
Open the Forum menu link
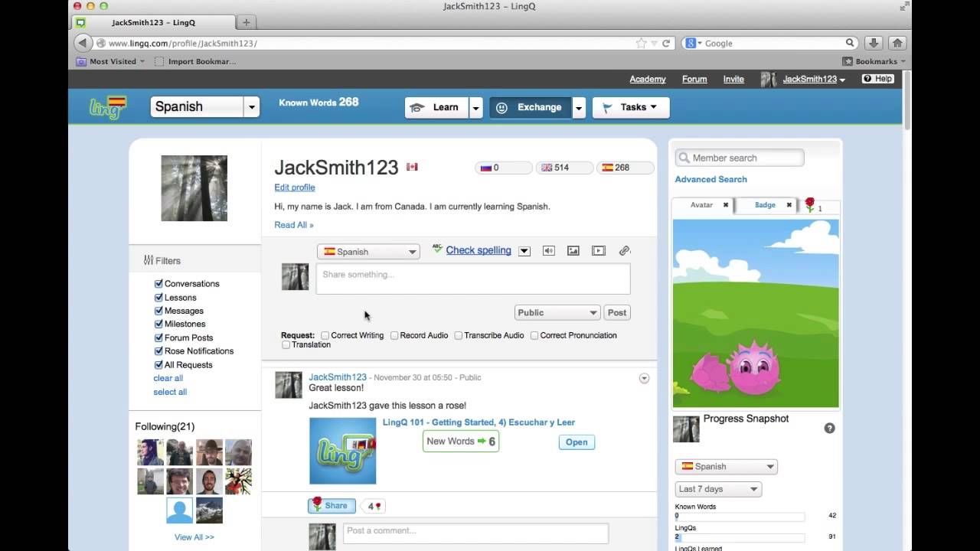(694, 80)
